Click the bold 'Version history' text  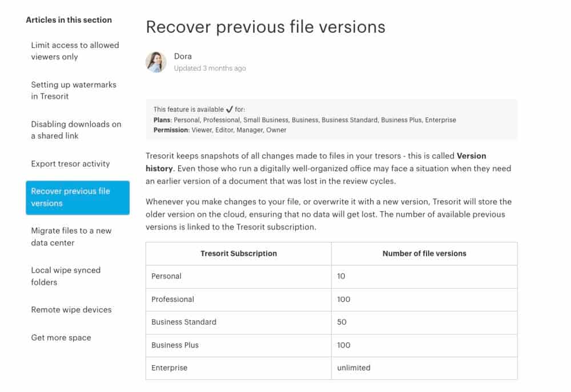coord(472,156)
